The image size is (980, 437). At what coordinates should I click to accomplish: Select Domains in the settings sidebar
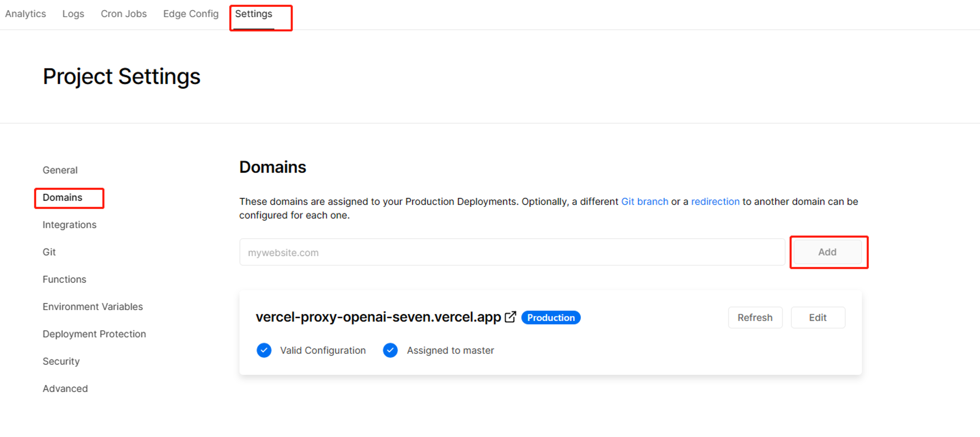point(62,197)
